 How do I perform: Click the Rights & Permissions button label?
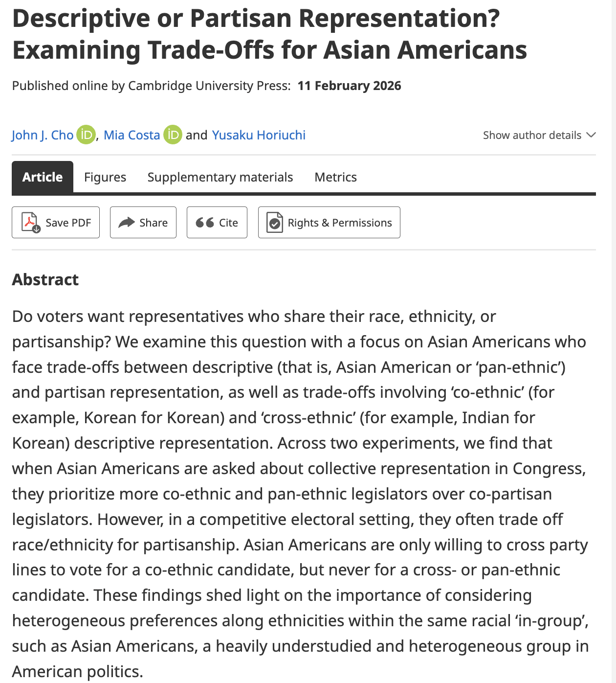coord(340,223)
